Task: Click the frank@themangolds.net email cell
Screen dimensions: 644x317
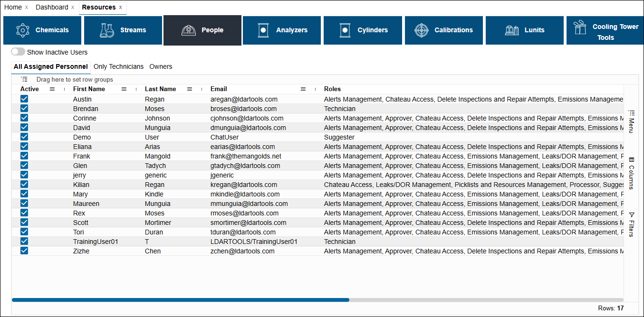Action: (x=246, y=156)
